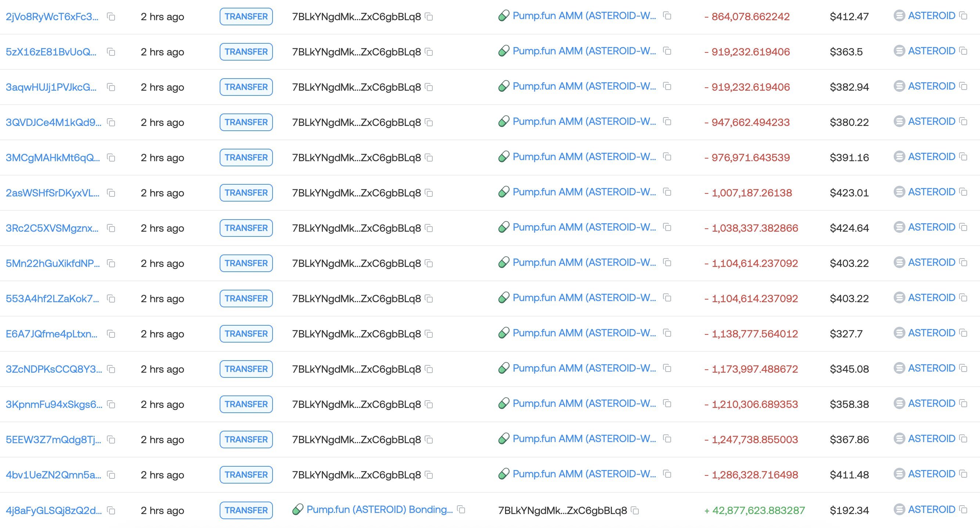The height and width of the screenshot is (528, 980).
Task: Select value $380.22
Action: [x=849, y=123]
